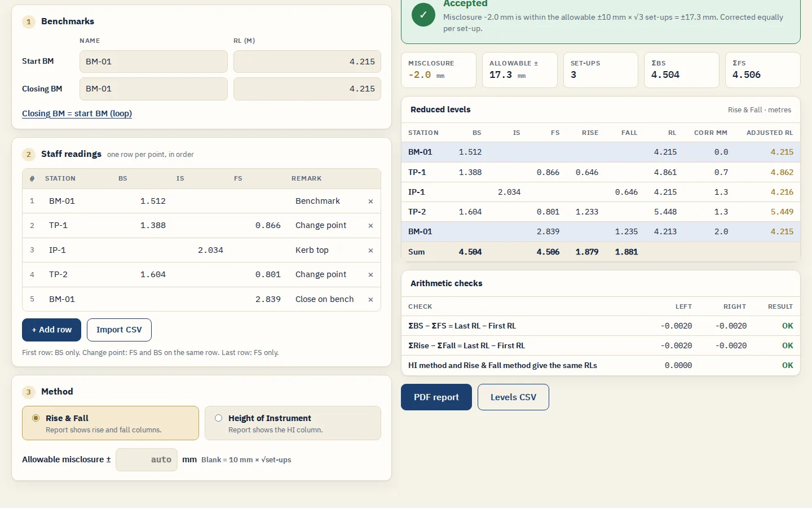Click the Benchmarks step 1 badge
The image size is (812, 508).
tap(29, 22)
